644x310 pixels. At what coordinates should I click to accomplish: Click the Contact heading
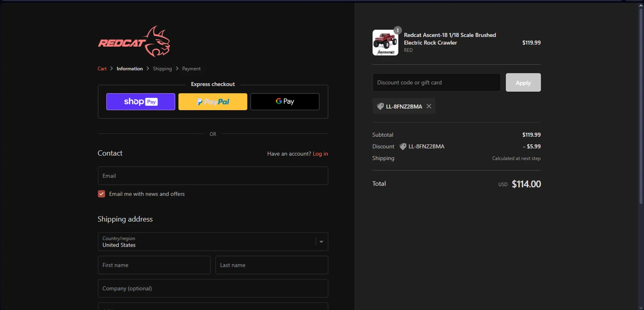(x=110, y=153)
